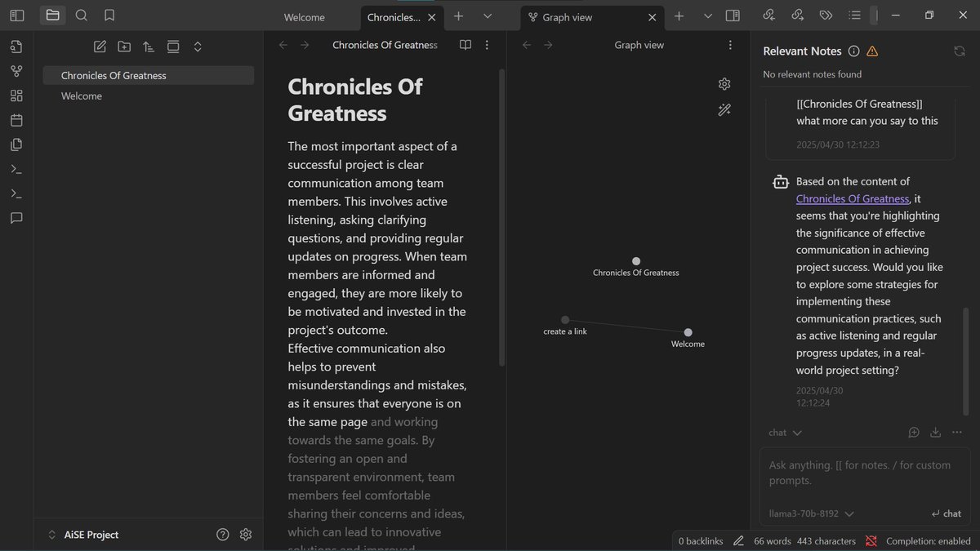This screenshot has width=980, height=551.
Task: Click auto-reveal current file icon
Action: point(173,47)
